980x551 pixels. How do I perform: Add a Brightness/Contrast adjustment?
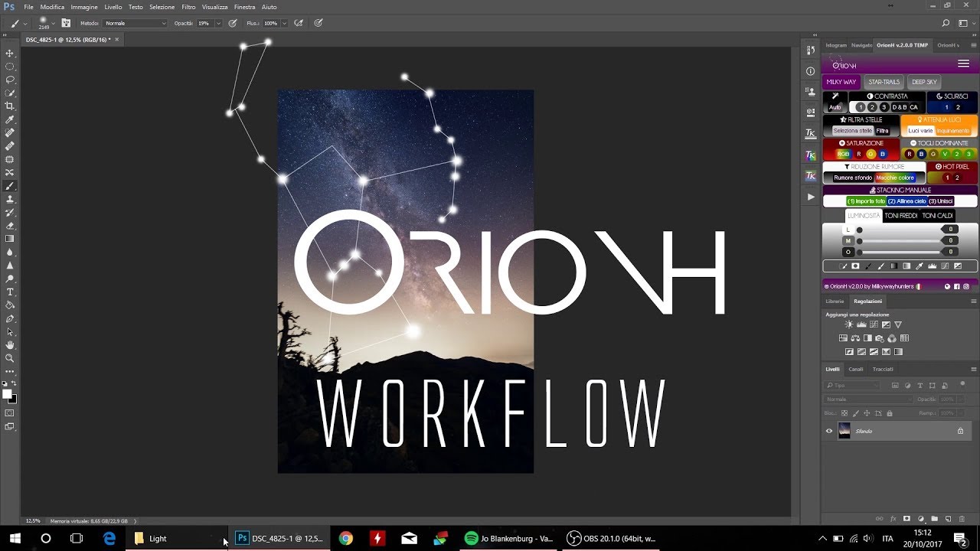pyautogui.click(x=848, y=324)
